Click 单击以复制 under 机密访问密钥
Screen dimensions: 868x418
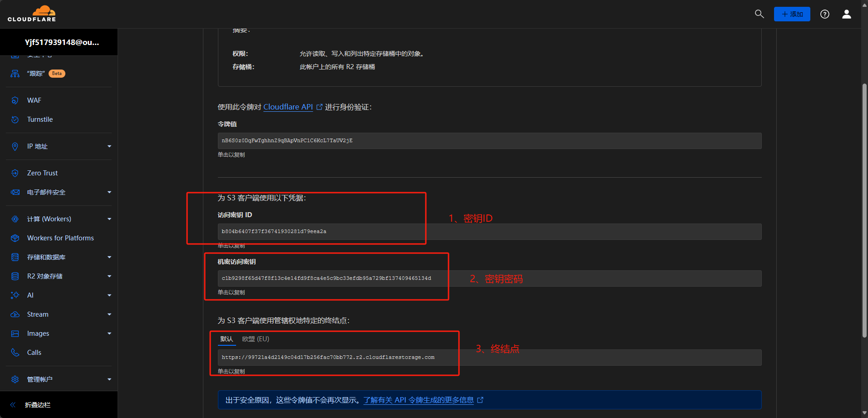point(231,293)
